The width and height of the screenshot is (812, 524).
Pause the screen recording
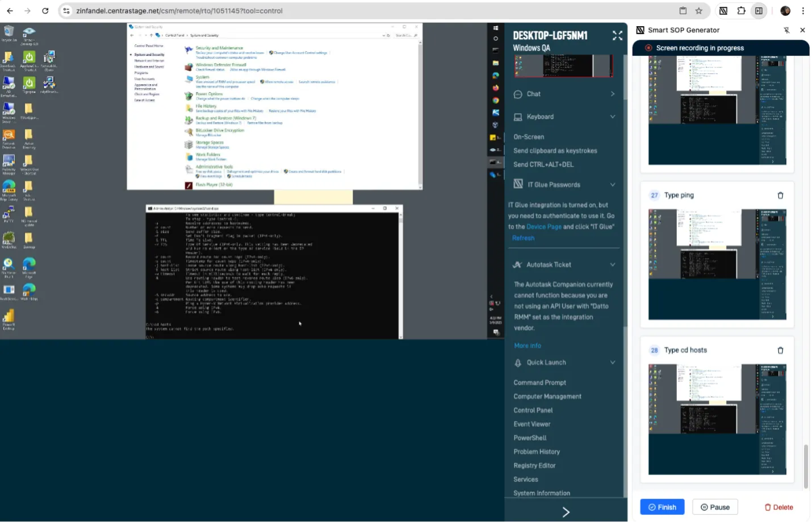tap(715, 507)
